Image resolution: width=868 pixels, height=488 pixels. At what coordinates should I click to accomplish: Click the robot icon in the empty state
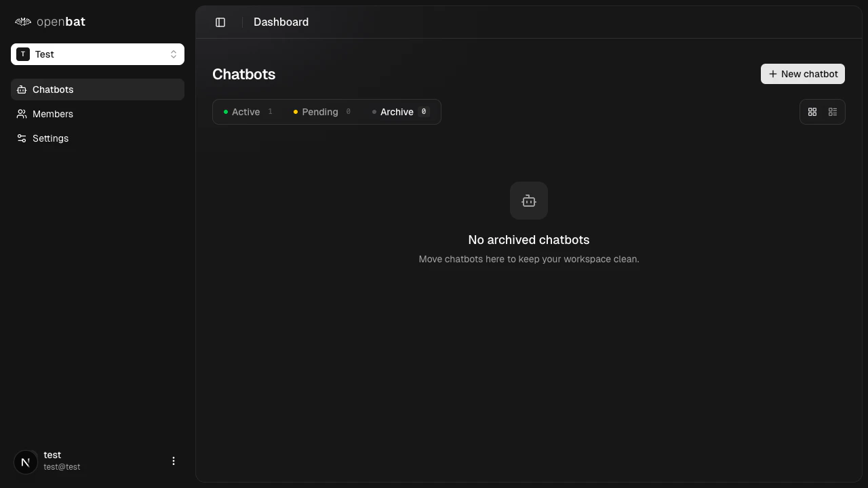click(529, 201)
